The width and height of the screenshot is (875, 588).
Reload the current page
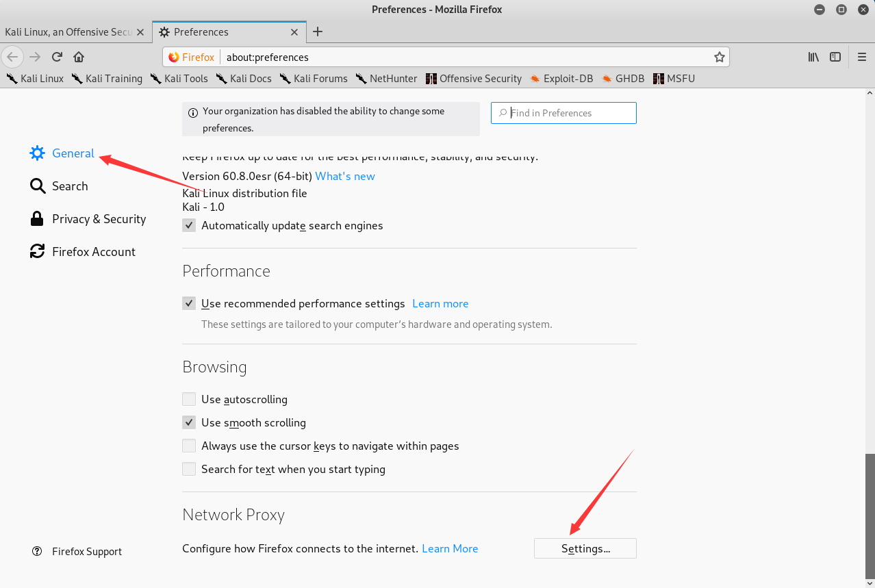pos(58,57)
